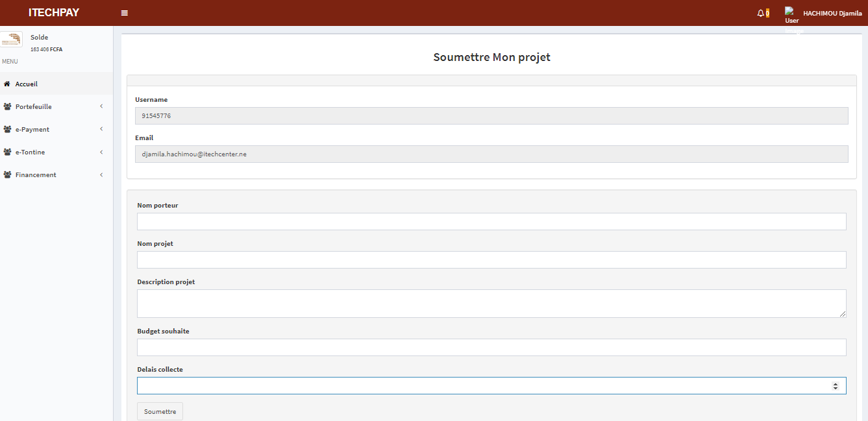Expand the e-Payment submenu chevron
Image resolution: width=868 pixels, height=421 pixels.
[101, 128]
